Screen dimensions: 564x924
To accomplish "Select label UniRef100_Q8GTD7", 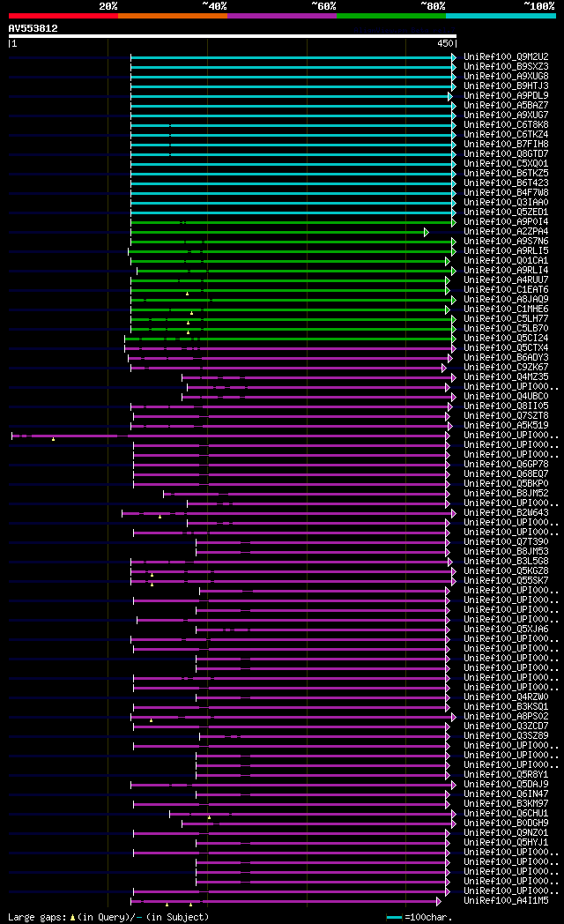I will tap(506, 153).
